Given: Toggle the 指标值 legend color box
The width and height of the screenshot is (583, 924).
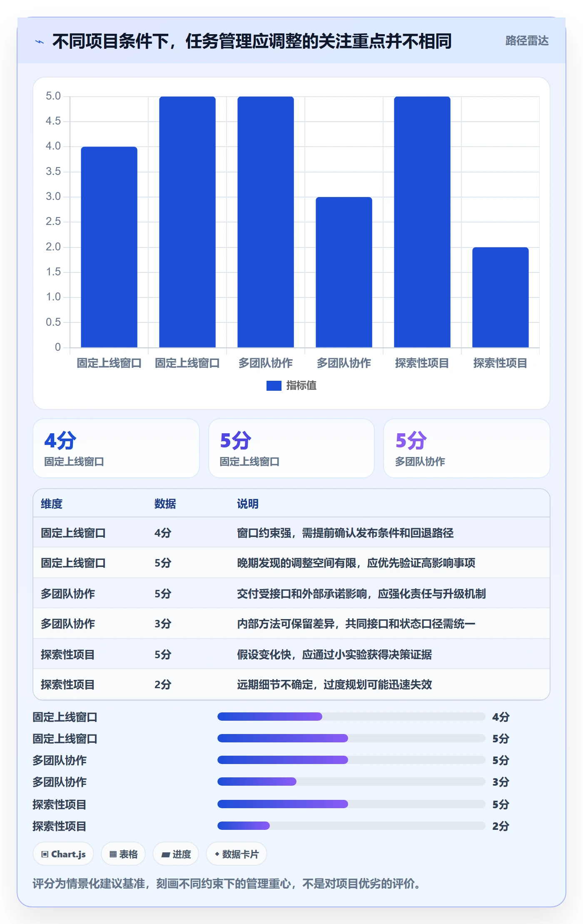Looking at the screenshot, I should 274,386.
